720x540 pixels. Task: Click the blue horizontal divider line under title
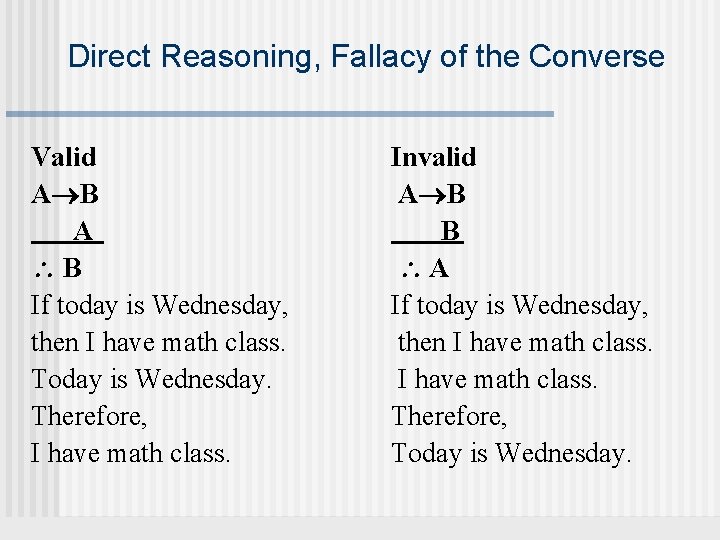(280, 113)
